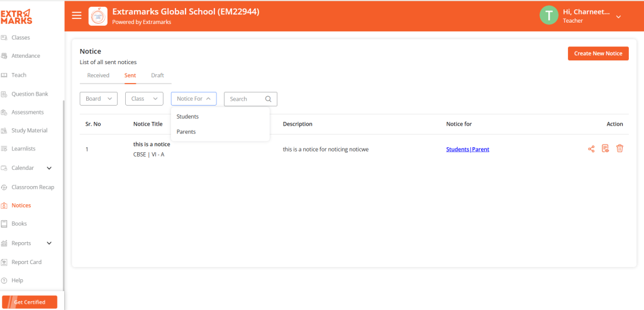Viewport: 644px width, 310px height.
Task: Click the search magnifier icon
Action: [x=268, y=99]
